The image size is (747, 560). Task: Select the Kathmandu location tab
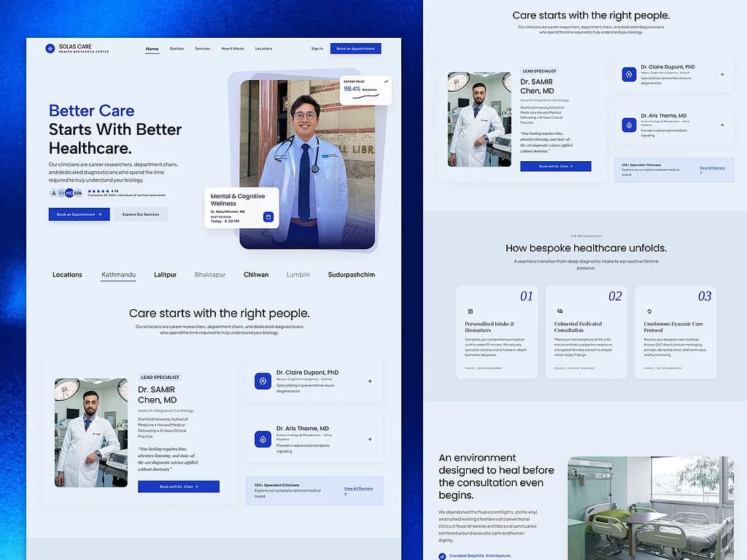coord(119,275)
